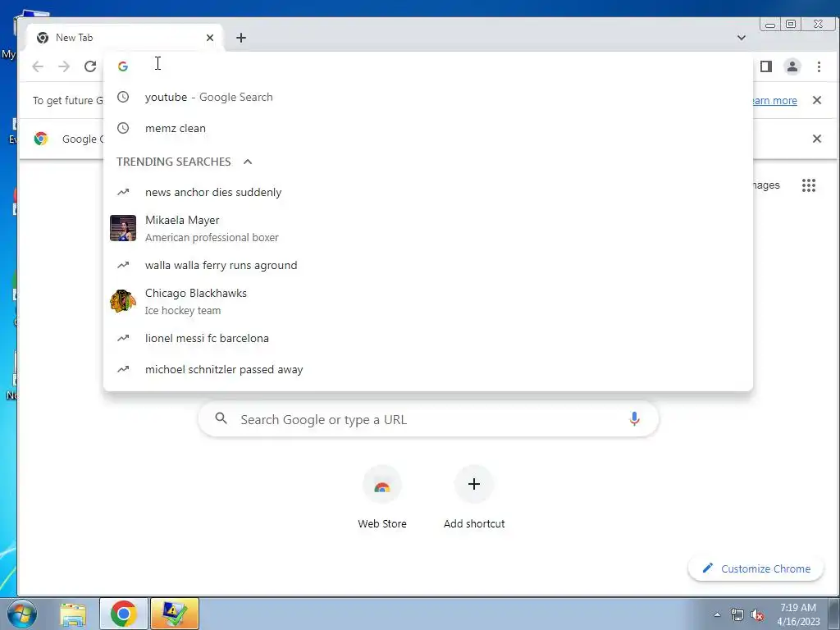Choose the Mikaela Mayer suggestion

click(x=428, y=229)
